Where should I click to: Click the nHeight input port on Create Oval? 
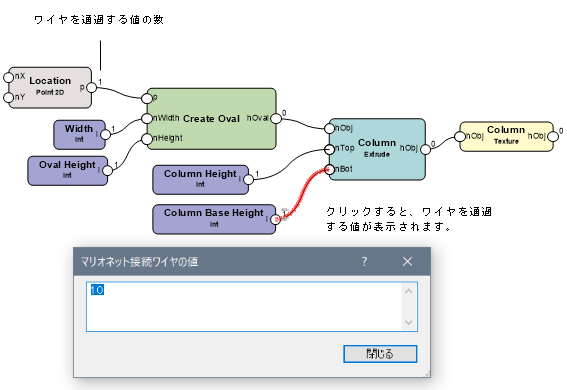click(x=147, y=139)
